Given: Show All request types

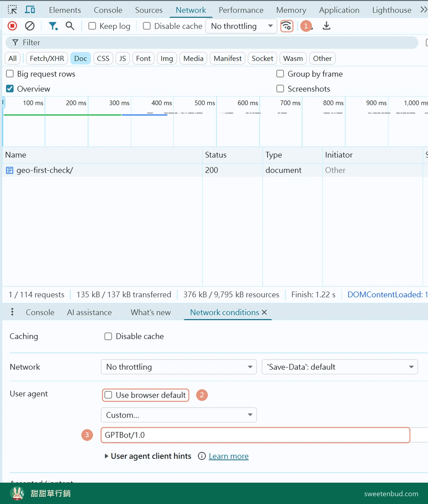Looking at the screenshot, I should pos(13,59).
